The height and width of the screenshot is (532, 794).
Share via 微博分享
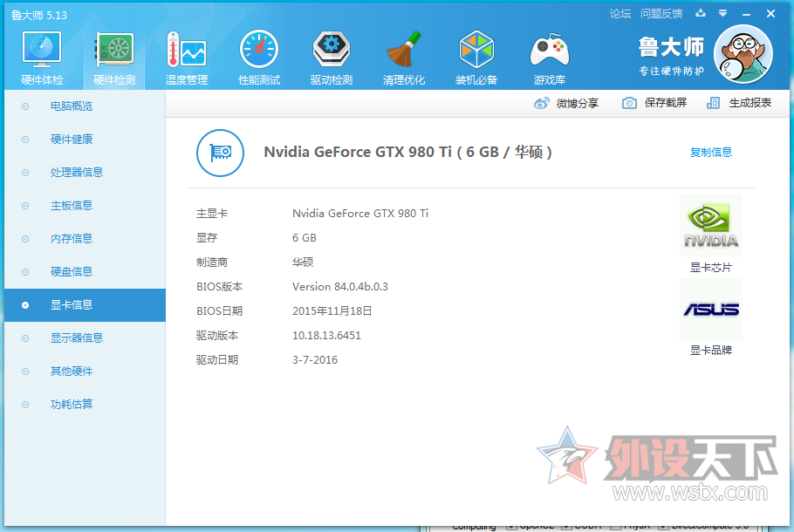(x=567, y=103)
